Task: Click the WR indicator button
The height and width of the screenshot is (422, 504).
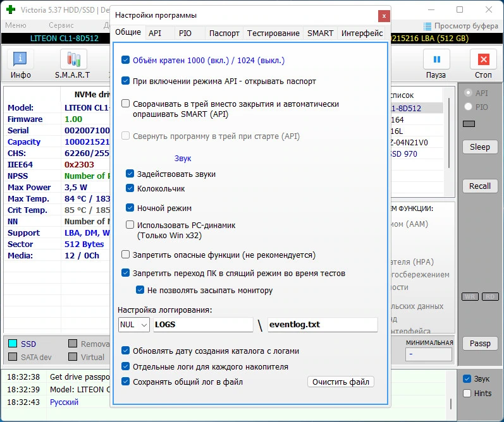Action: pyautogui.click(x=470, y=296)
